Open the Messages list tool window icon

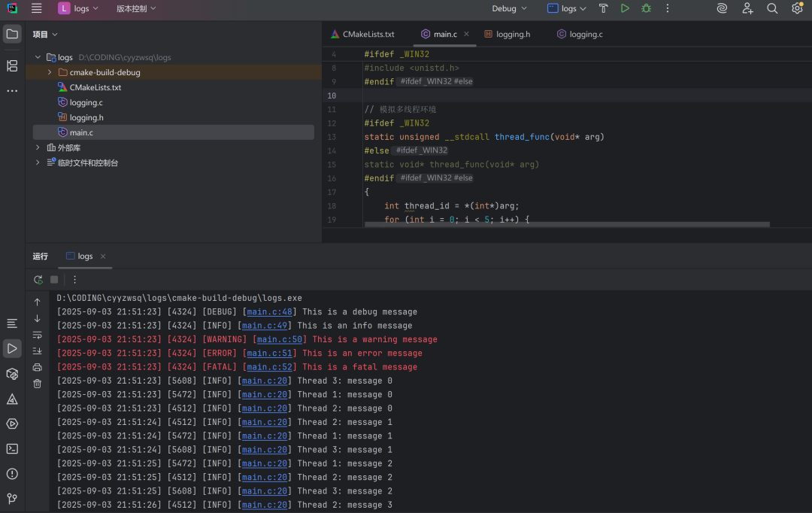(12, 324)
